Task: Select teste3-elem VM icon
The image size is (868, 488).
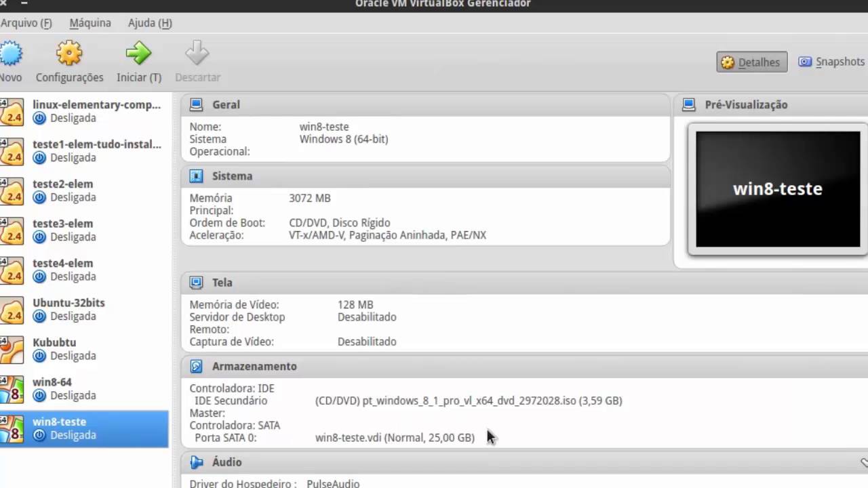Action: coord(12,230)
